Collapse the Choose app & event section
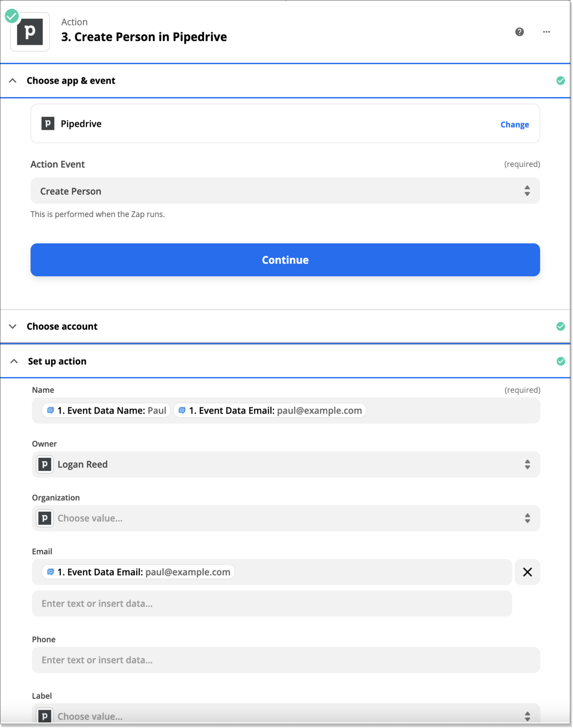 [x=13, y=81]
